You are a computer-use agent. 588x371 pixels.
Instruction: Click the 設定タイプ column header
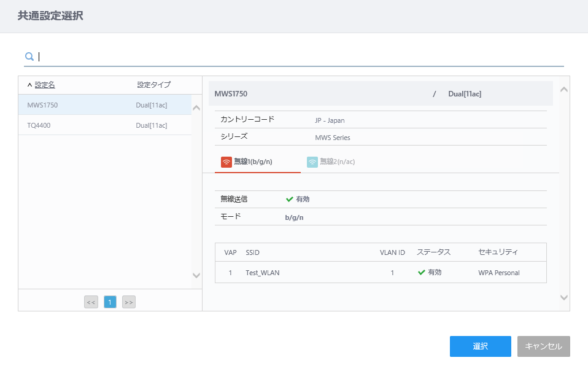[153, 85]
